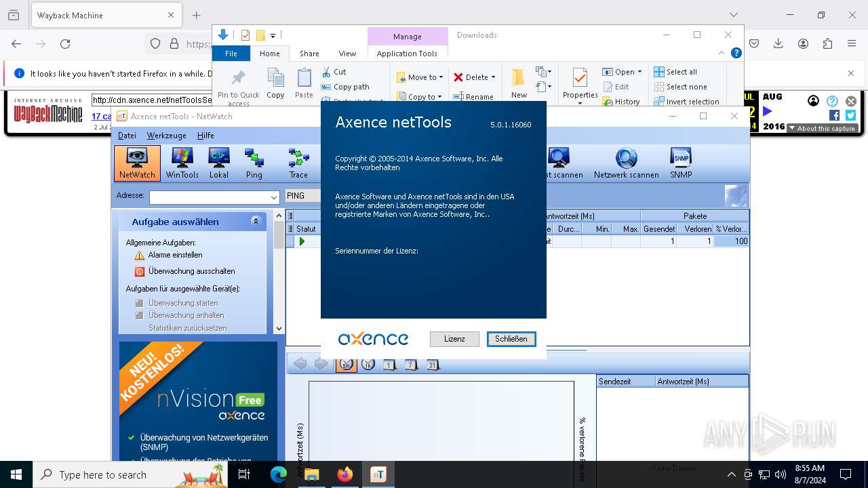Click the Lizenz button
This screenshot has height=488, width=868.
point(454,339)
